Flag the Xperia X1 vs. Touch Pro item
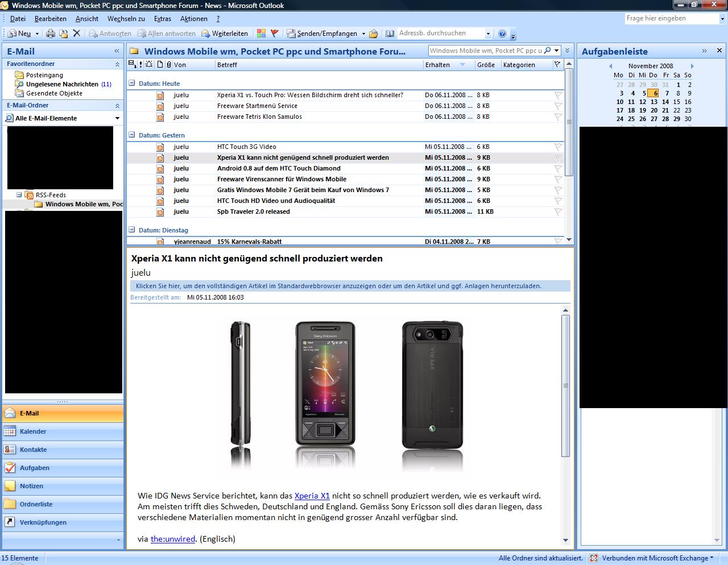This screenshot has width=728, height=565. 558,95
